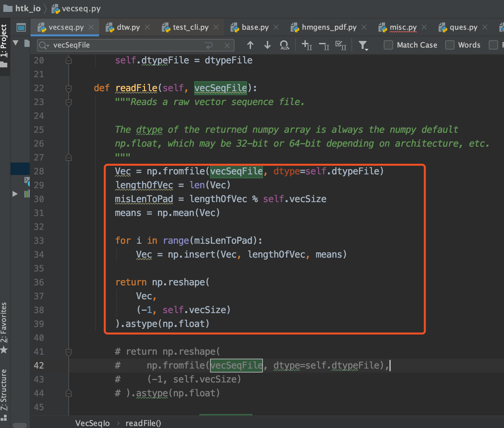
Task: Enable the Match Case checkbox
Action: [x=388, y=45]
